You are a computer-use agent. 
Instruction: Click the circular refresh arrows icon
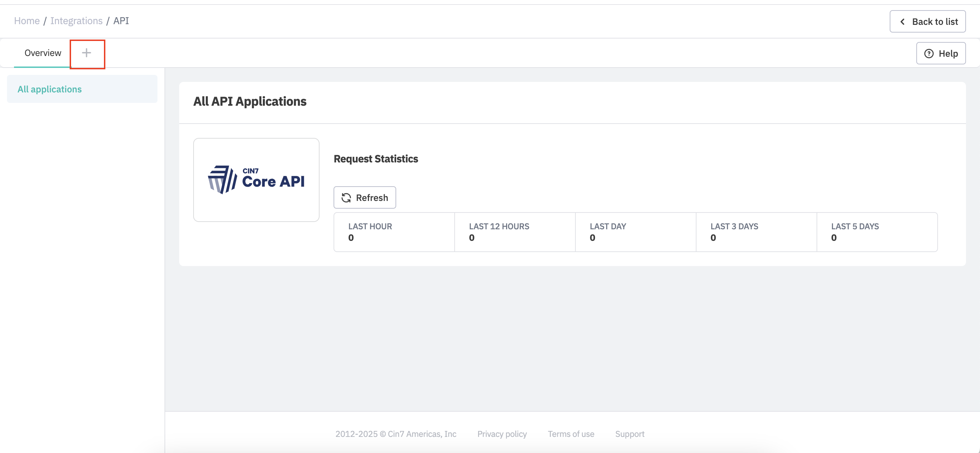click(x=346, y=197)
